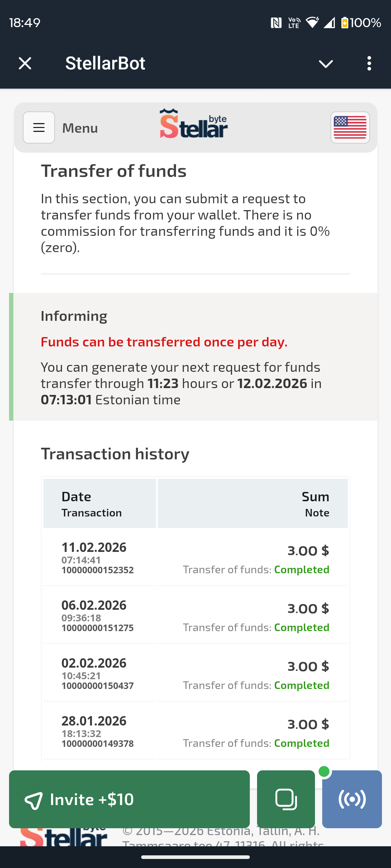
Task: Select the 06.02.2026 transaction entry
Action: [195, 615]
